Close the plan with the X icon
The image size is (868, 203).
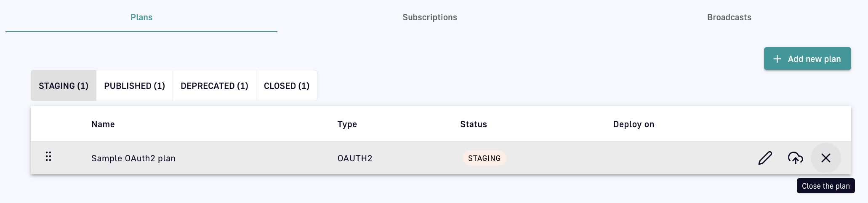click(x=825, y=158)
